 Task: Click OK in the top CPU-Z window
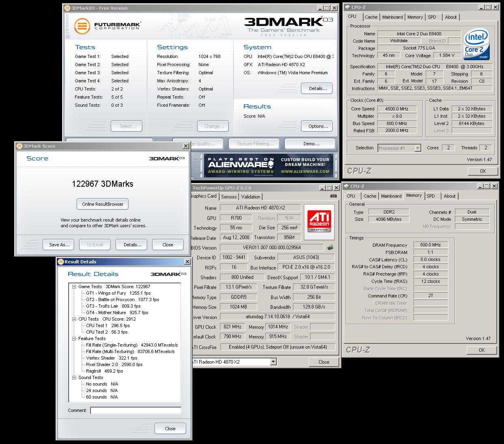point(483,171)
